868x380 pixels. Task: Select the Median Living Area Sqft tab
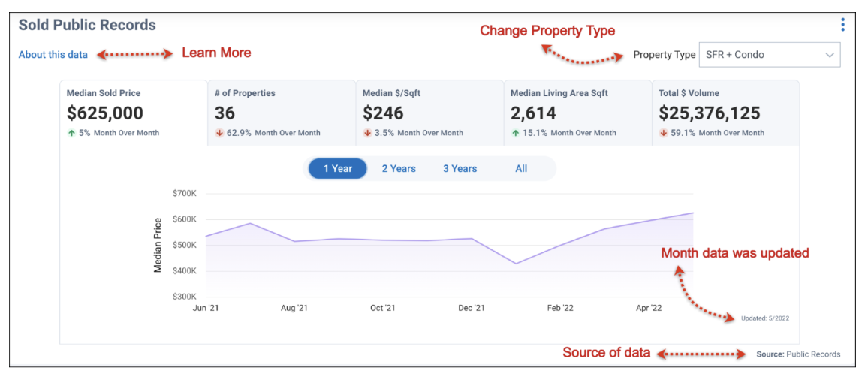coord(578,113)
